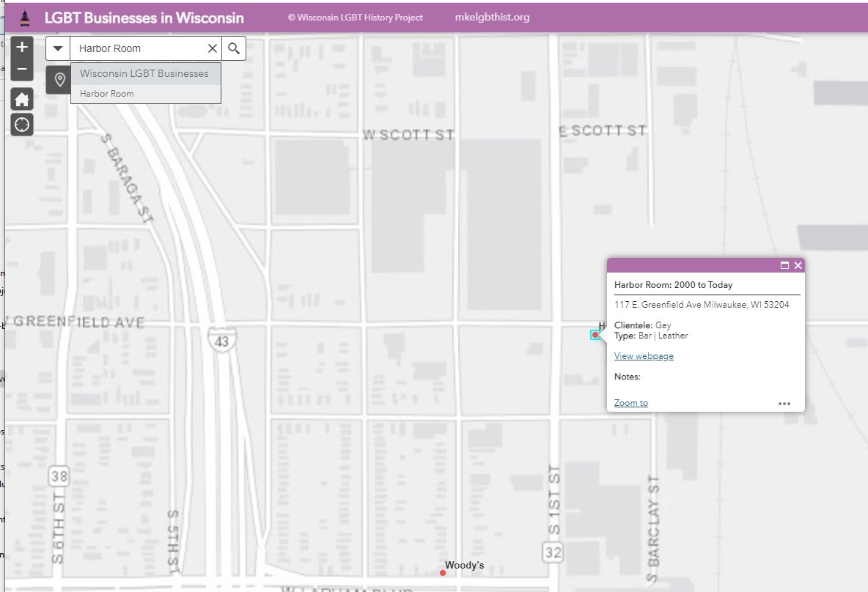Viewport: 868px width, 592px height.
Task: Click the zoom in plus button
Action: click(x=22, y=47)
